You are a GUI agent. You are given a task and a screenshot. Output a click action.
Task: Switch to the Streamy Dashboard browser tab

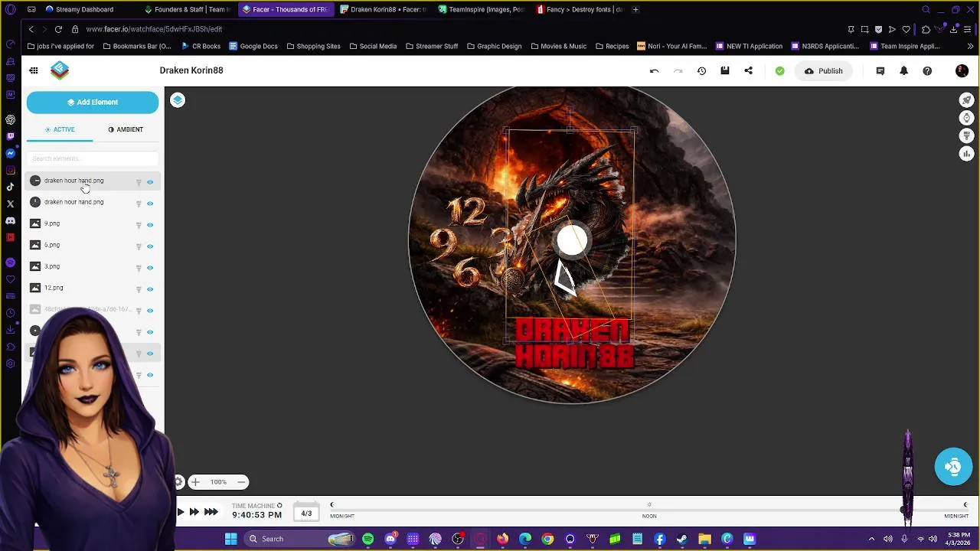coord(84,9)
